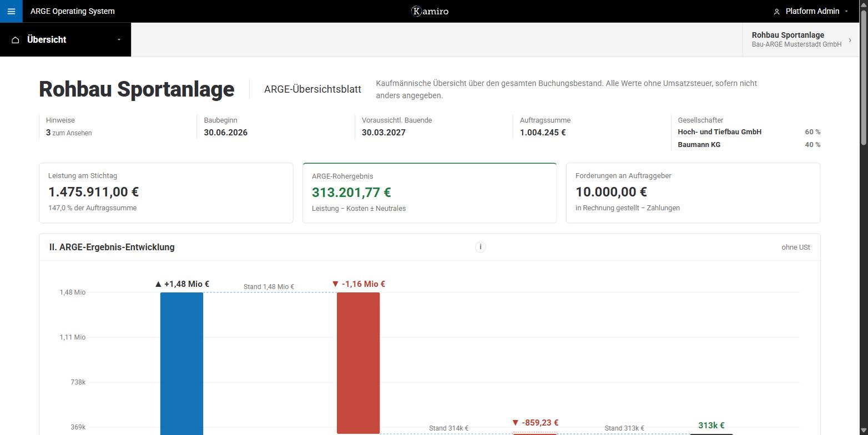Click the Hoch- und Tiefbau GmbH shareholder
Image resolution: width=868 pixels, height=435 pixels.
point(719,132)
